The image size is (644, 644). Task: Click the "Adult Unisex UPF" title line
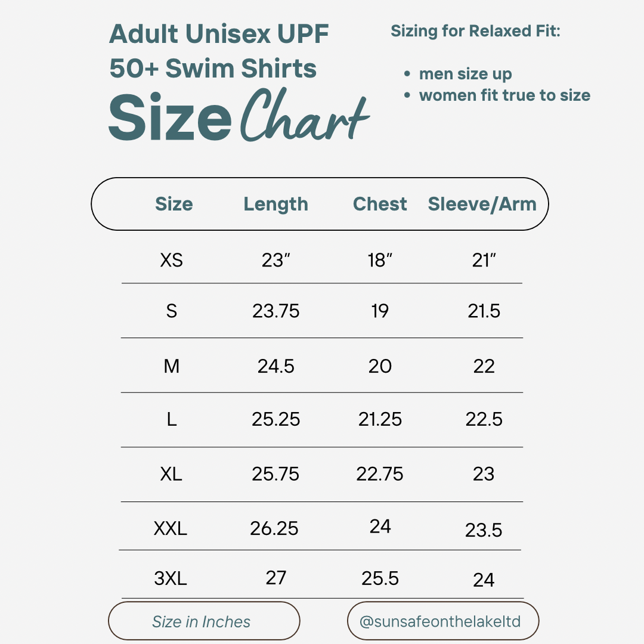[219, 34]
